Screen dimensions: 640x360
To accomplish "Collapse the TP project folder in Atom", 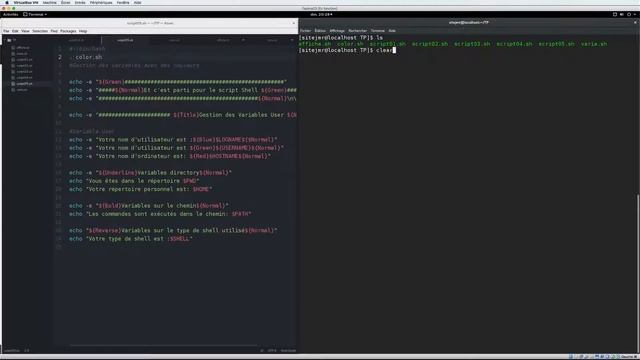I will (11, 40).
